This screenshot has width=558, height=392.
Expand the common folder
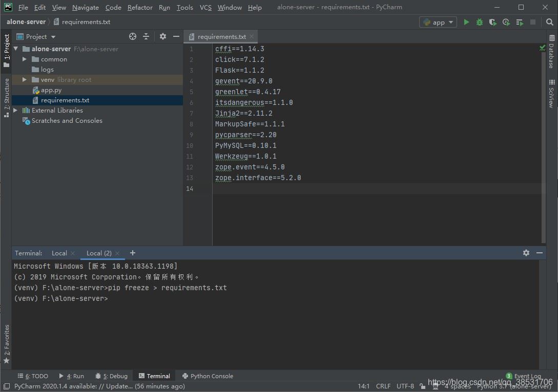(24, 59)
